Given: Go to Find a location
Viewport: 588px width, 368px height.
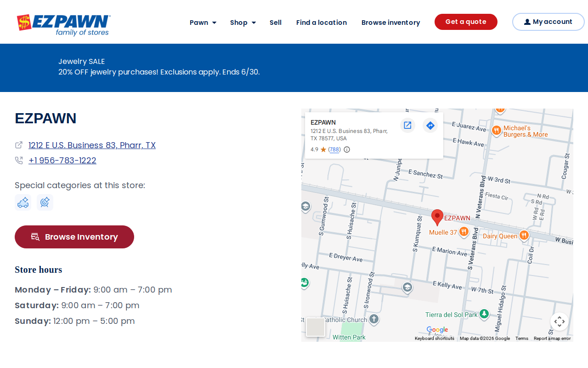Looking at the screenshot, I should click(322, 23).
